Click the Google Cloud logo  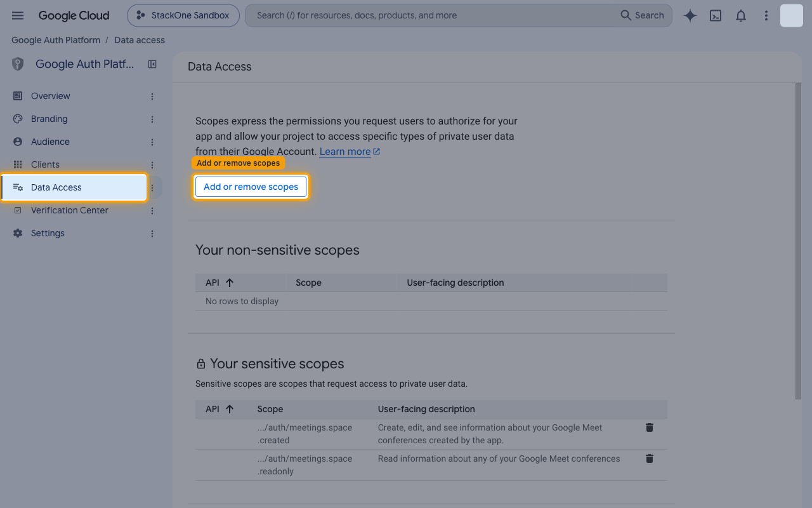click(x=74, y=15)
